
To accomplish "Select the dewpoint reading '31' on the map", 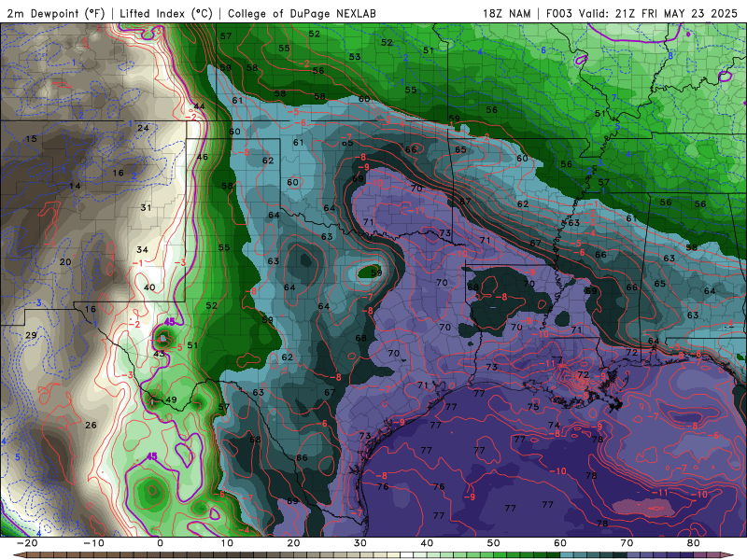I will click(146, 207).
